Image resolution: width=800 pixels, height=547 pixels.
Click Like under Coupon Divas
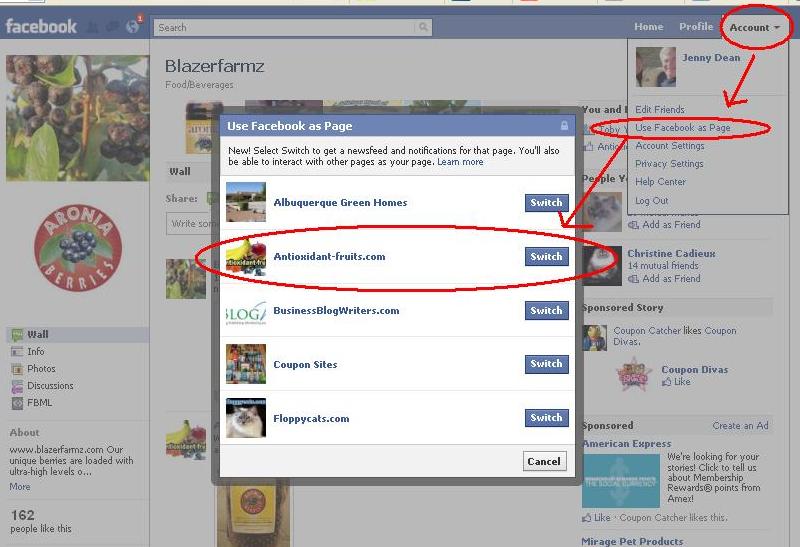(x=676, y=382)
